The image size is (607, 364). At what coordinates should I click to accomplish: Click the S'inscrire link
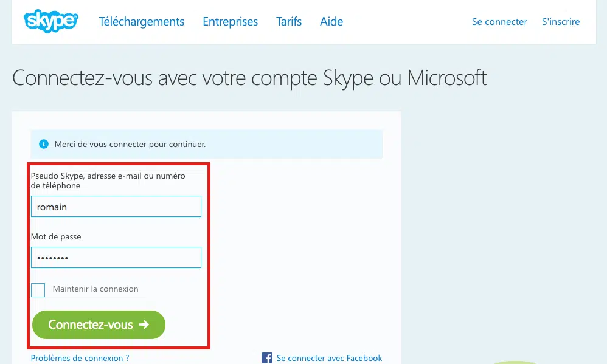click(561, 22)
